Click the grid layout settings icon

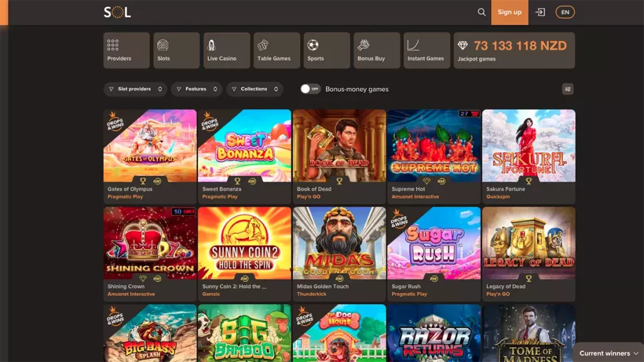pos(568,89)
